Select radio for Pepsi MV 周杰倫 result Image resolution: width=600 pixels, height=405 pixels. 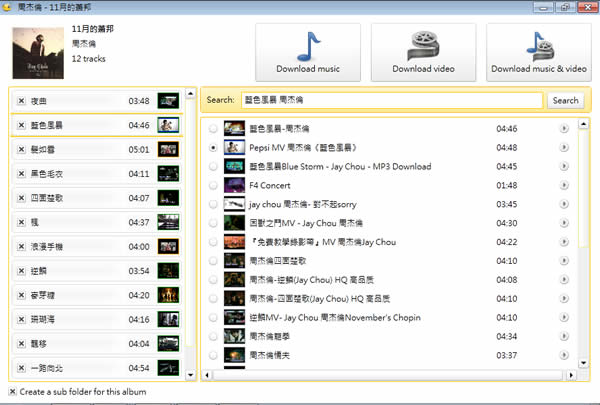coord(213,147)
